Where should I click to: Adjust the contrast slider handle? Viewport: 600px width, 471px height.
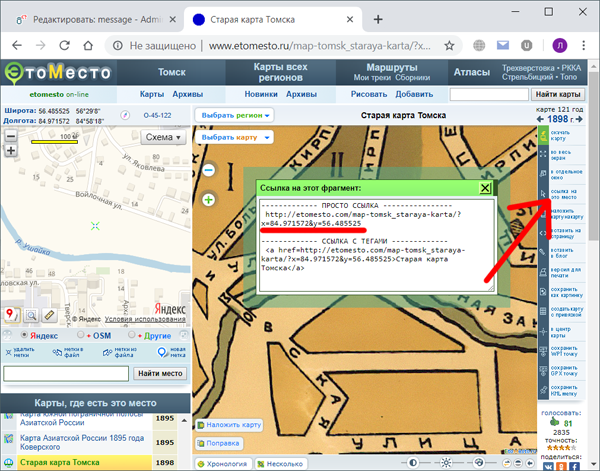coord(413,463)
